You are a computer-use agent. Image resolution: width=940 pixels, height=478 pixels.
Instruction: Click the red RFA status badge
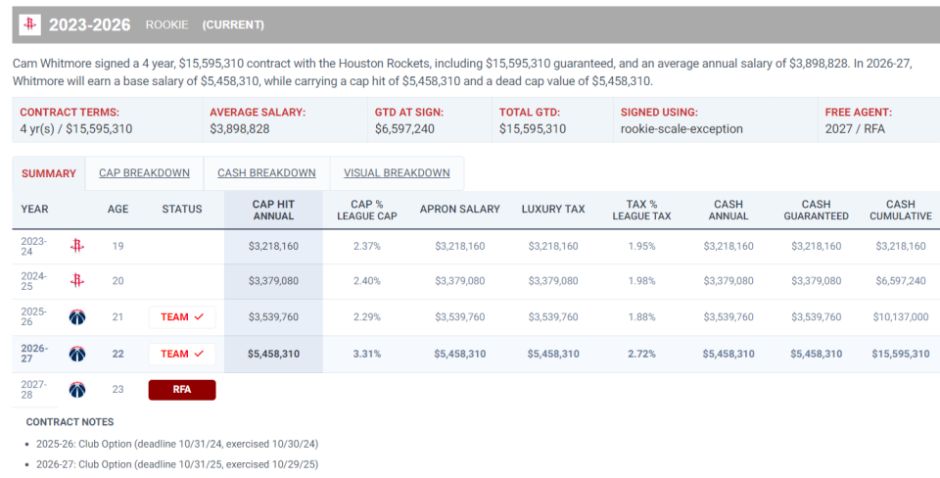[182, 390]
